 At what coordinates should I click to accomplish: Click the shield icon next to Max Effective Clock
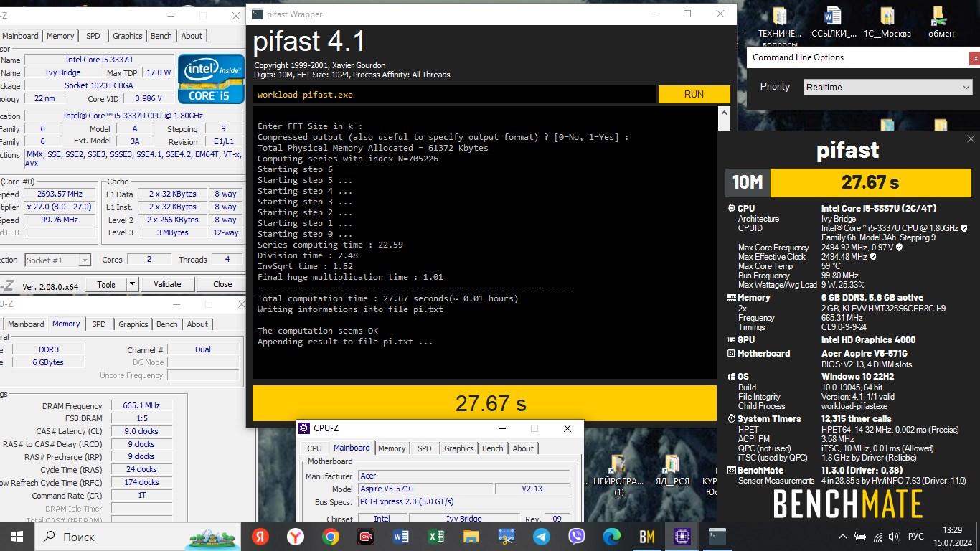pos(872,257)
